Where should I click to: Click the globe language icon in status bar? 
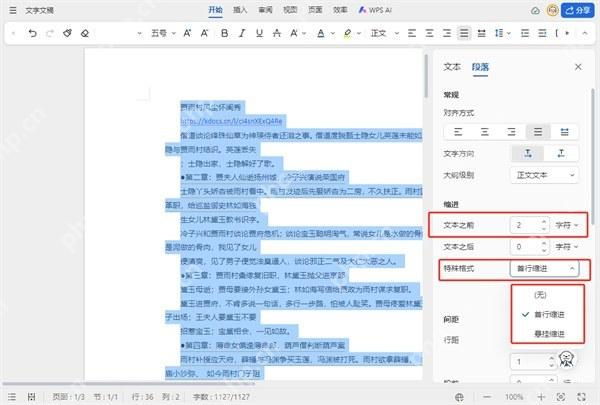460,397
